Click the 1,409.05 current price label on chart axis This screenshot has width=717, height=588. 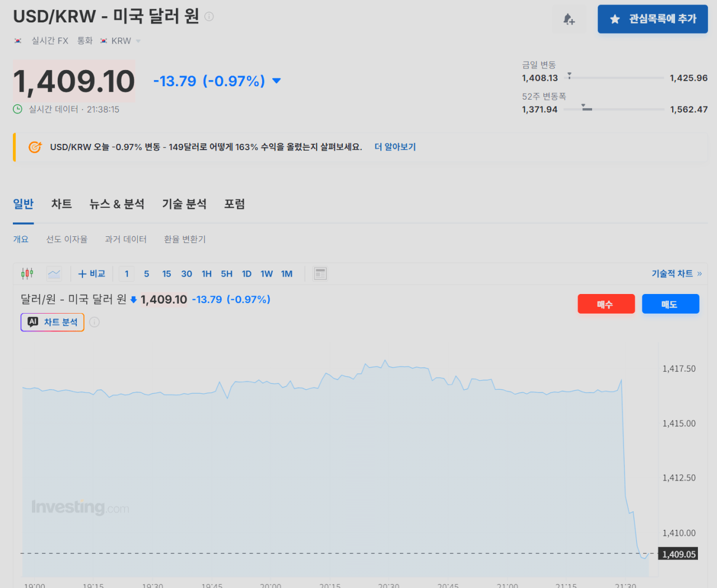tap(678, 554)
